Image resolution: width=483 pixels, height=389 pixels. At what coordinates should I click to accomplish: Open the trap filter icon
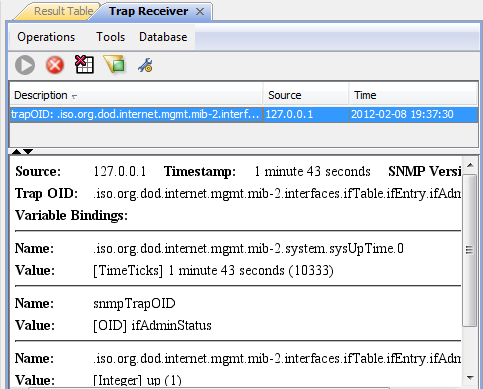coord(114,64)
